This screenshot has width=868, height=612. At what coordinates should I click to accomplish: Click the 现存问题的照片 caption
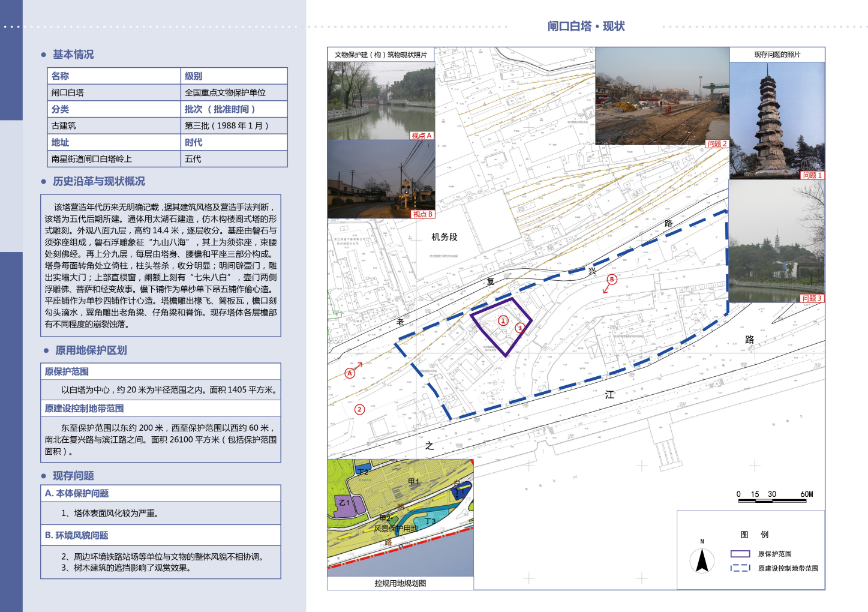(777, 55)
